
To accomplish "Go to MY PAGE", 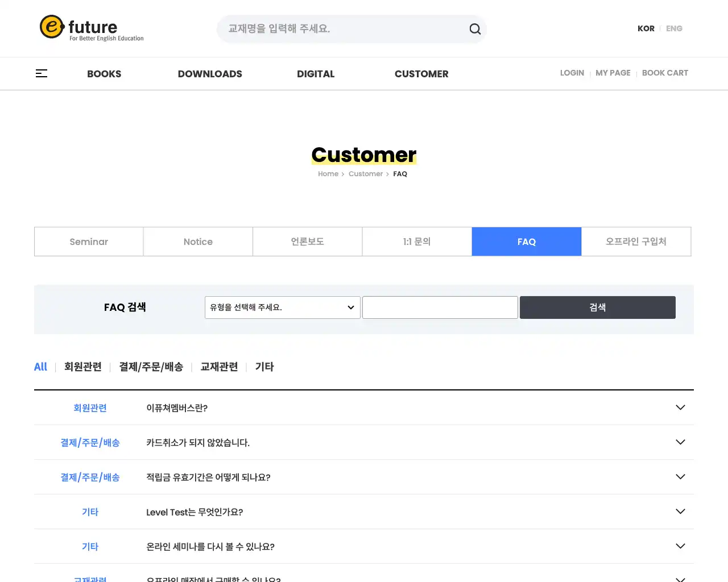I will click(613, 73).
